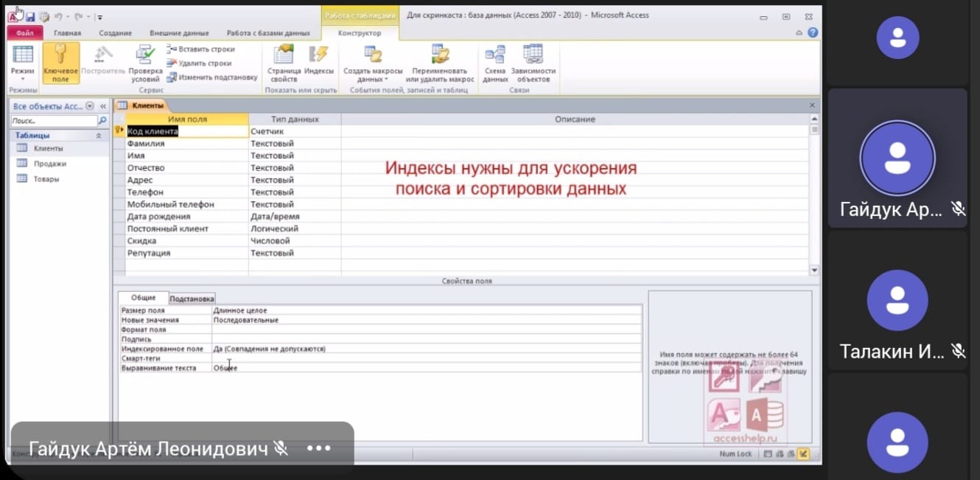This screenshot has width=980, height=480.
Task: Click the Design view icon in status bar
Action: pos(802,454)
